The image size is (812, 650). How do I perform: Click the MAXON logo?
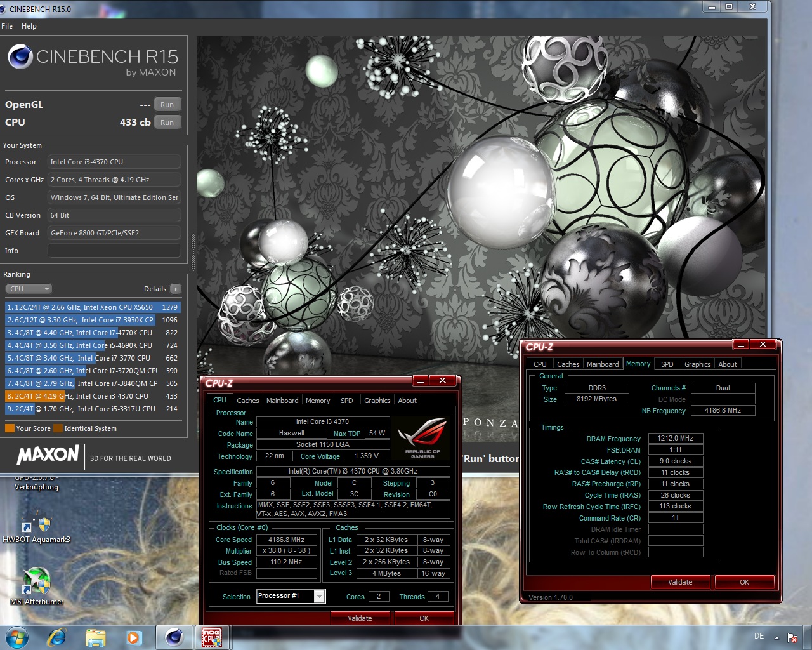click(48, 454)
